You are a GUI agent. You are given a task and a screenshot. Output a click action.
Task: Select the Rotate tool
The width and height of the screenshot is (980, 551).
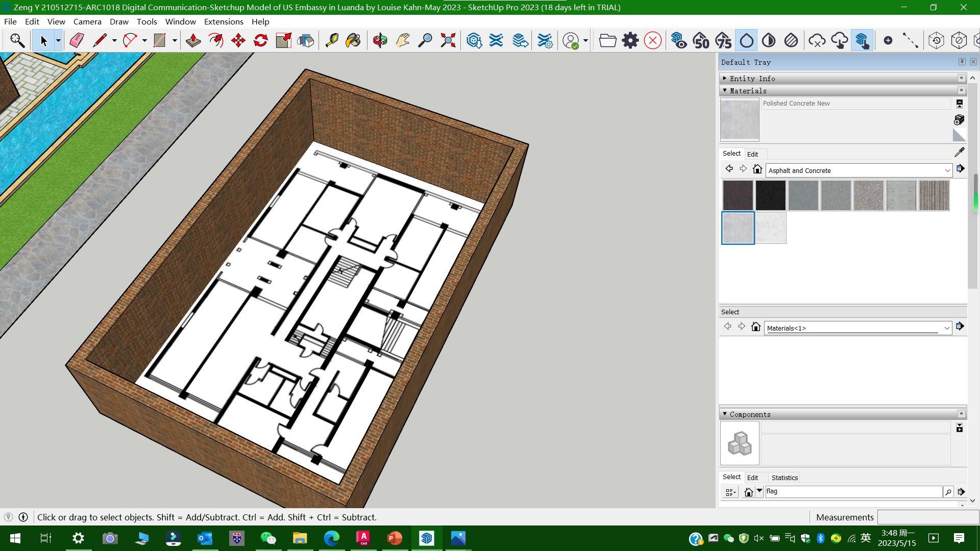click(260, 40)
